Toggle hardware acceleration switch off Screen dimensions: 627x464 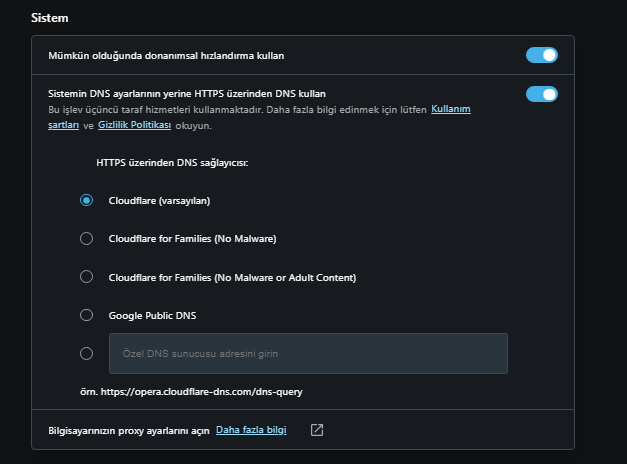pyautogui.click(x=541, y=55)
